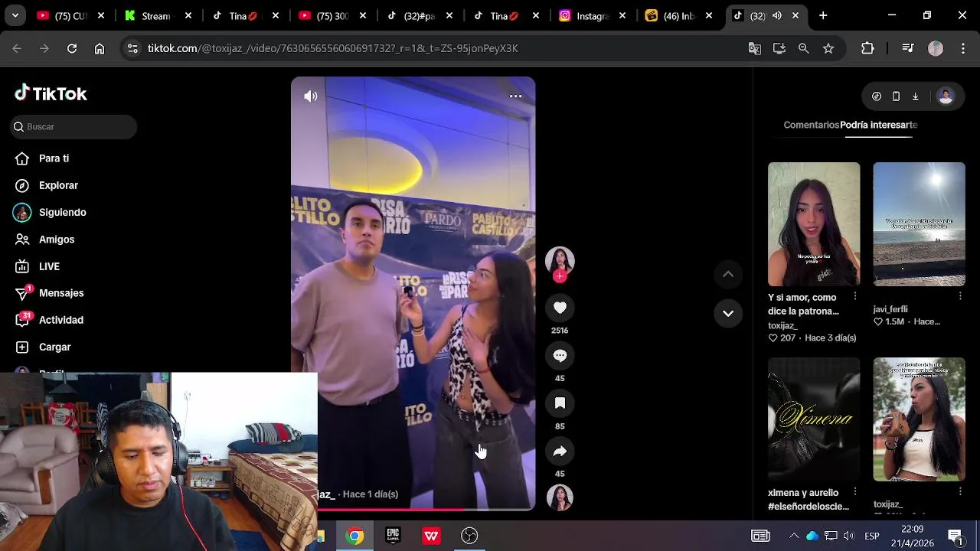The width and height of the screenshot is (980, 551).
Task: Mute the active tab via speaker icon
Action: pos(777,15)
